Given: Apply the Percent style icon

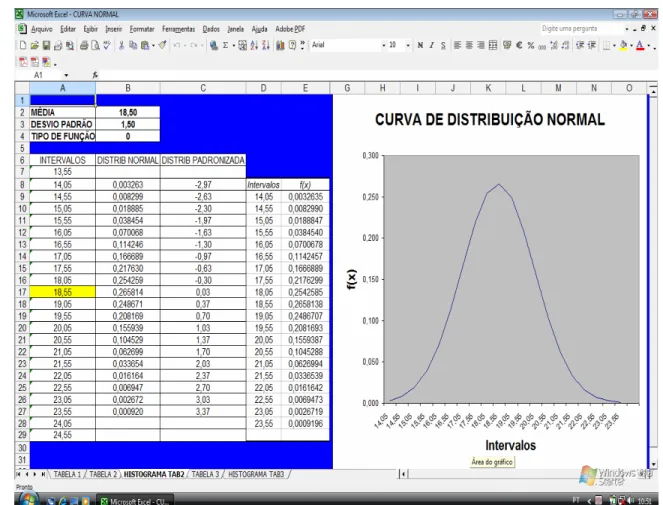Looking at the screenshot, I should [x=531, y=45].
